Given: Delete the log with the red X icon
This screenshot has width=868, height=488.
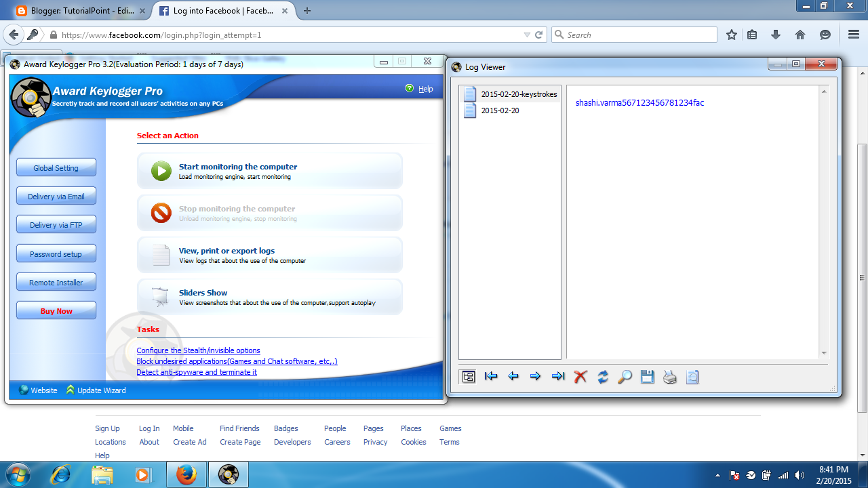Looking at the screenshot, I should pos(580,377).
